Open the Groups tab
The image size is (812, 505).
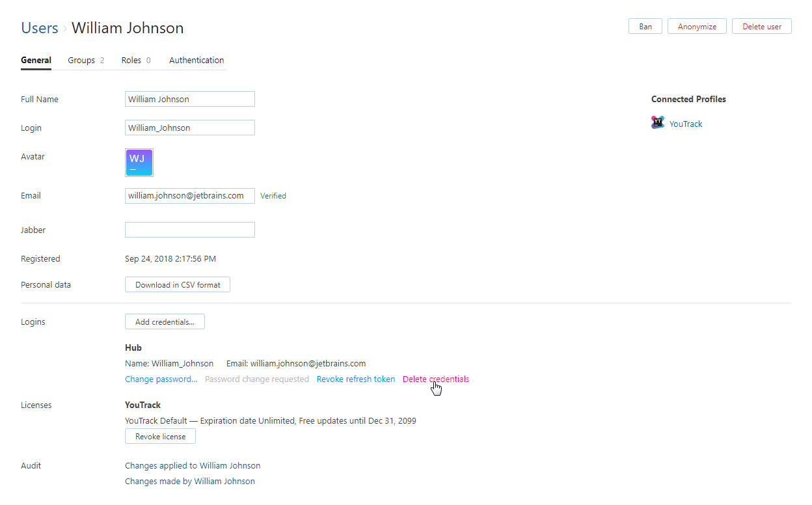point(85,61)
